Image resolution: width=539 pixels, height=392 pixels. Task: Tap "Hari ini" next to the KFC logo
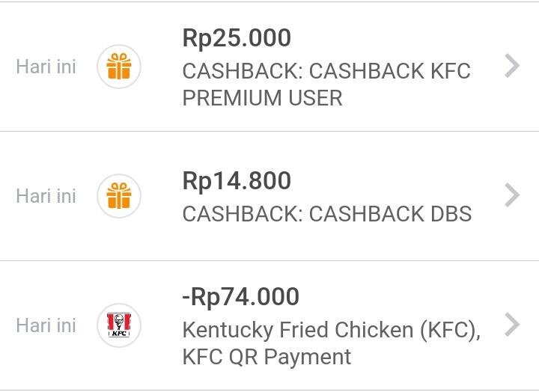[46, 325]
